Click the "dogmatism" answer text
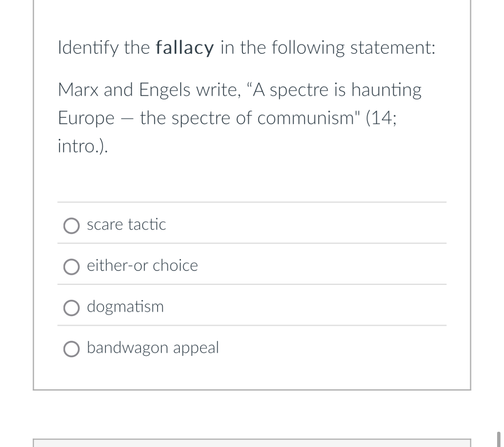 pyautogui.click(x=125, y=307)
